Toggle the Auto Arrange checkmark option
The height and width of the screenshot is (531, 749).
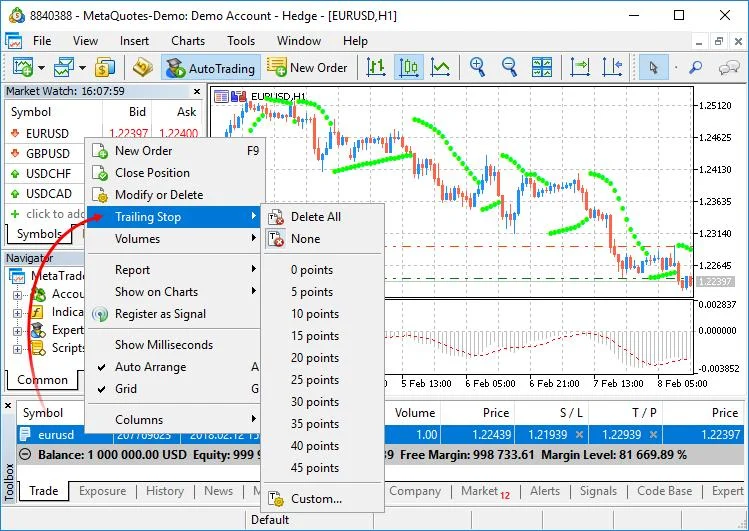point(174,367)
